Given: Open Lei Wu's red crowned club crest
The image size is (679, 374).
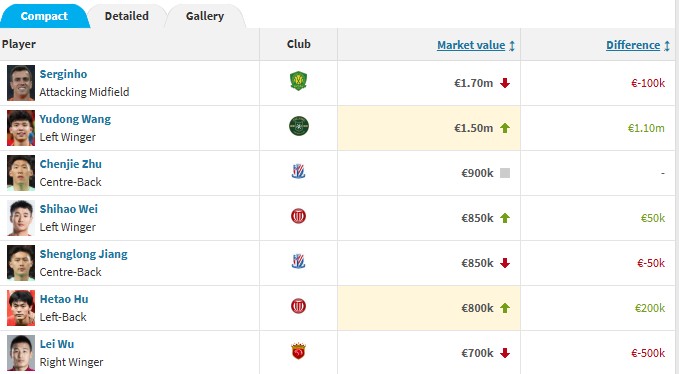Looking at the screenshot, I should point(298,351).
